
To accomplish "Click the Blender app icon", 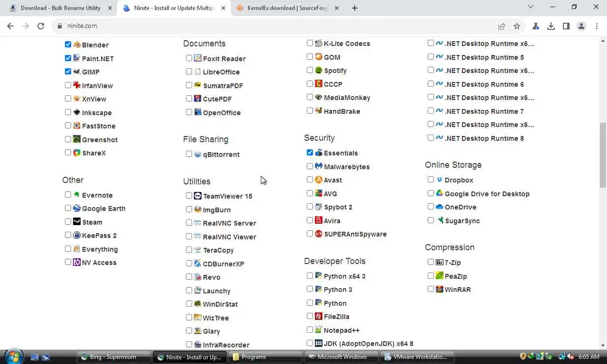I will (76, 45).
